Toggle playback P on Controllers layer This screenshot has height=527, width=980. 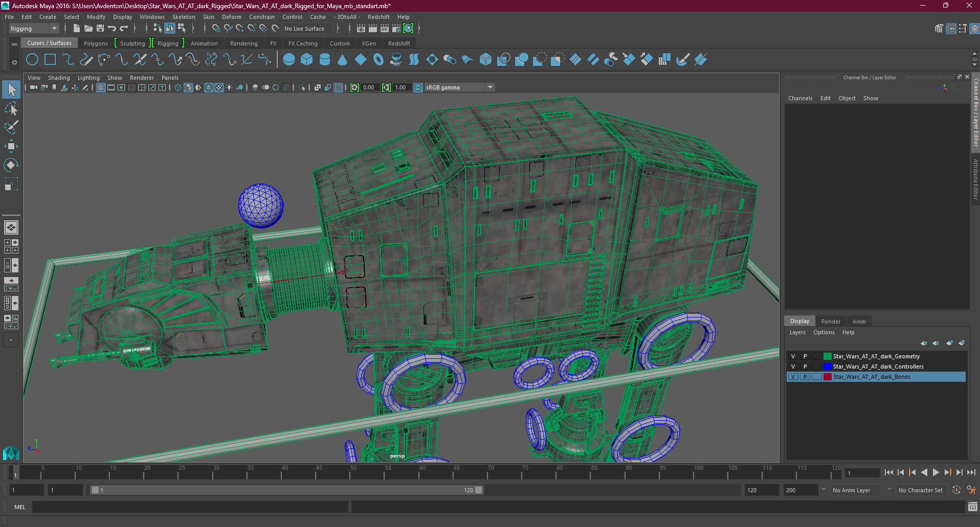point(805,366)
